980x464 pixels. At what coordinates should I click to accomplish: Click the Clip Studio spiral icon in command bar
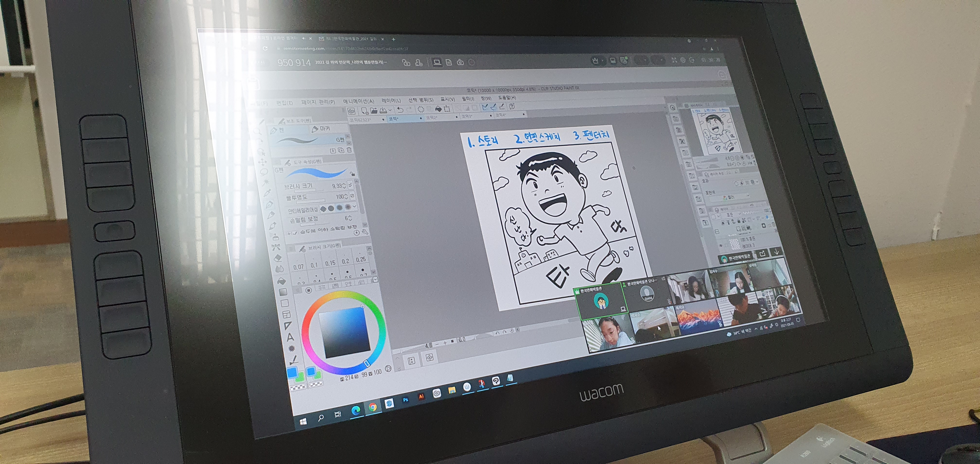tap(351, 111)
